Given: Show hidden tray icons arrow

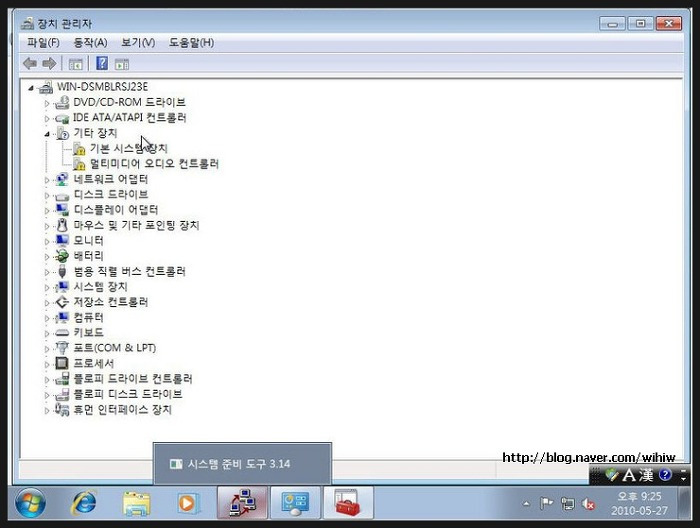Looking at the screenshot, I should click(x=527, y=504).
